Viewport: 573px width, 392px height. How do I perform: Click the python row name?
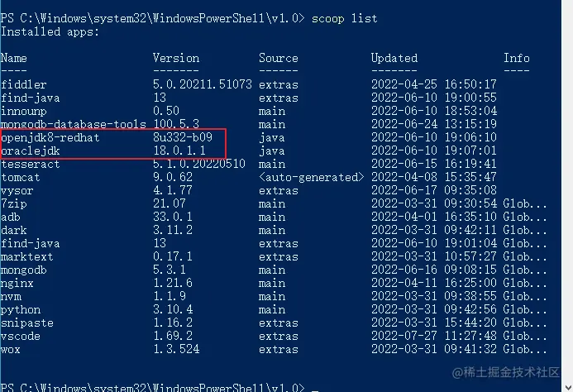(x=20, y=309)
